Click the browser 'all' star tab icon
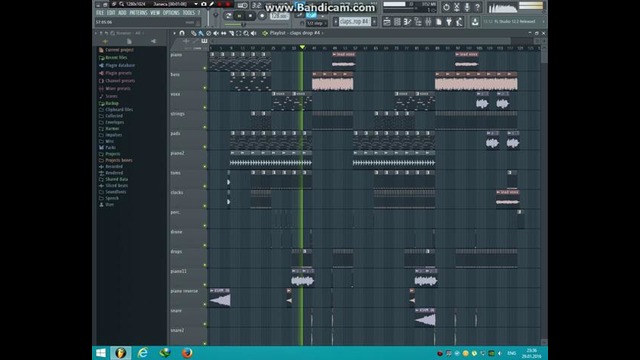Viewport: 640px width, 360px height. click(105, 41)
